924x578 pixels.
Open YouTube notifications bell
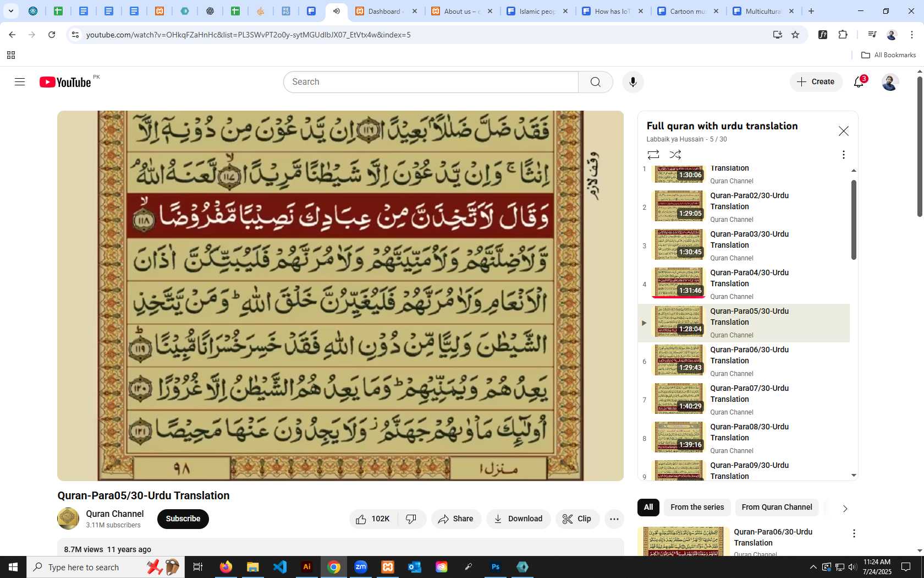point(859,82)
